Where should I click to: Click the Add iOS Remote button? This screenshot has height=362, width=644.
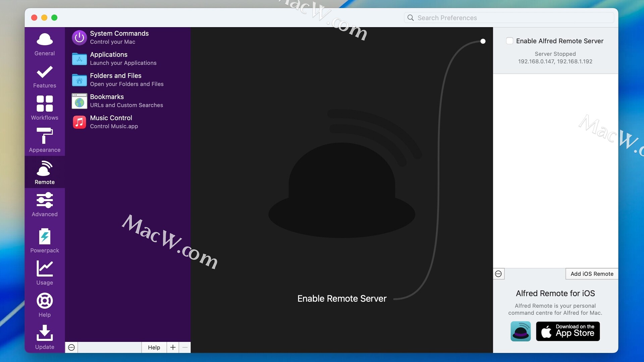coord(592,274)
